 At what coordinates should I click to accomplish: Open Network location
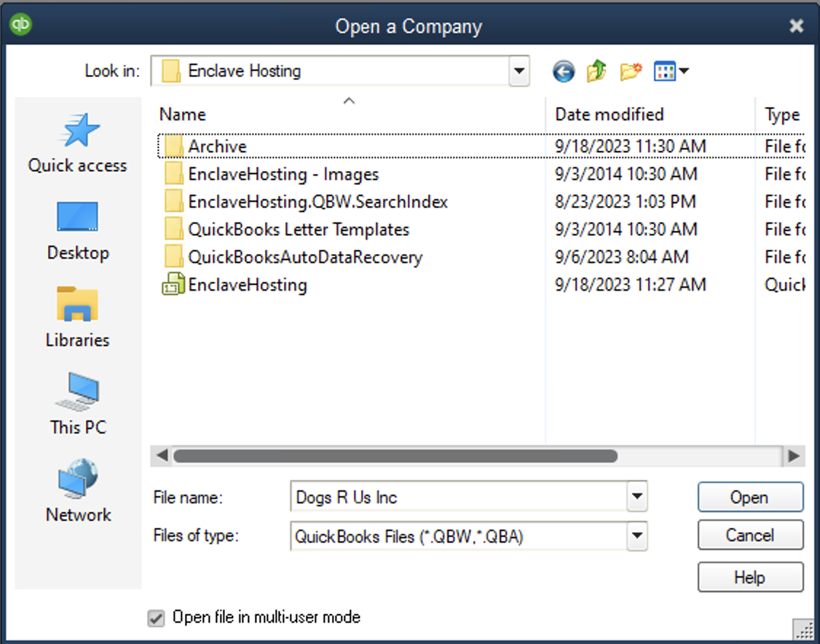tap(77, 492)
